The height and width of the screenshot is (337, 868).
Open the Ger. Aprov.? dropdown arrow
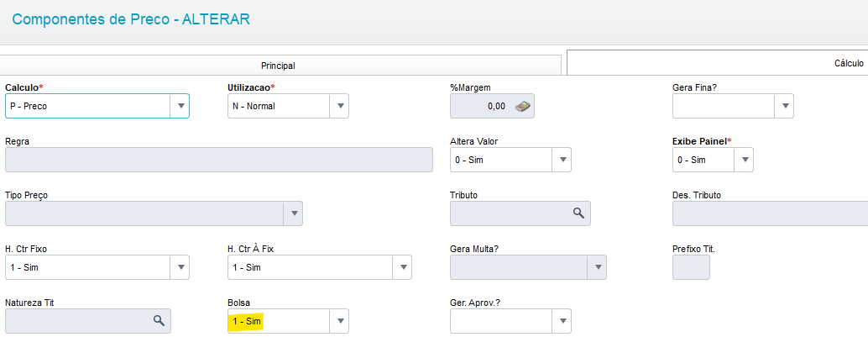pyautogui.click(x=562, y=321)
